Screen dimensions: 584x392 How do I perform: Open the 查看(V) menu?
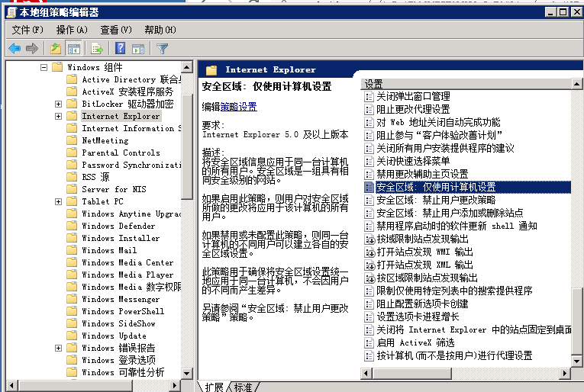coord(116,30)
